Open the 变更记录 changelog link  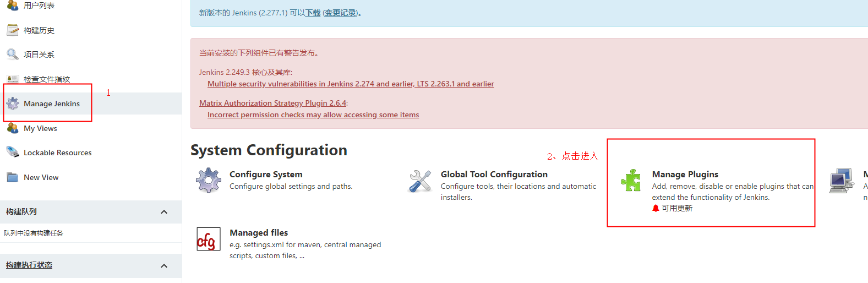click(340, 13)
